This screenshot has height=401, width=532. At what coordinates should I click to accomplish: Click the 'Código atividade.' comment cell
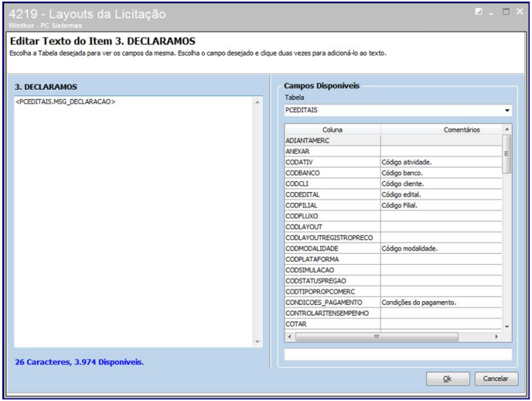pos(441,163)
